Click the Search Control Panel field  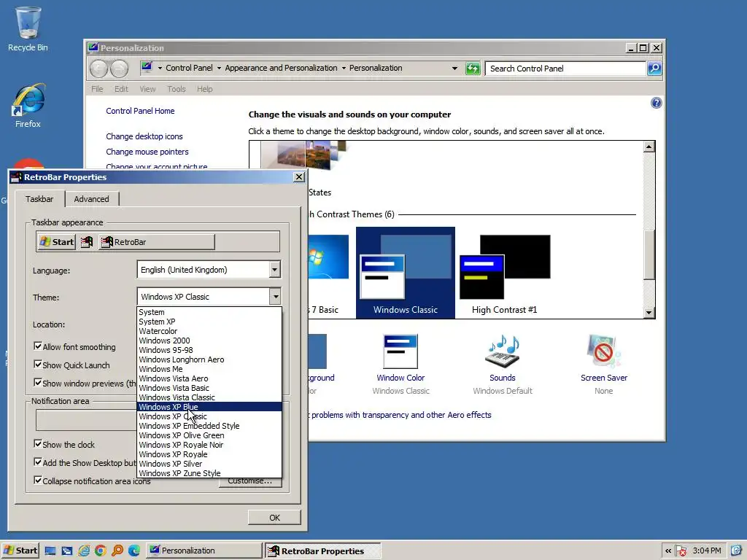[565, 69]
